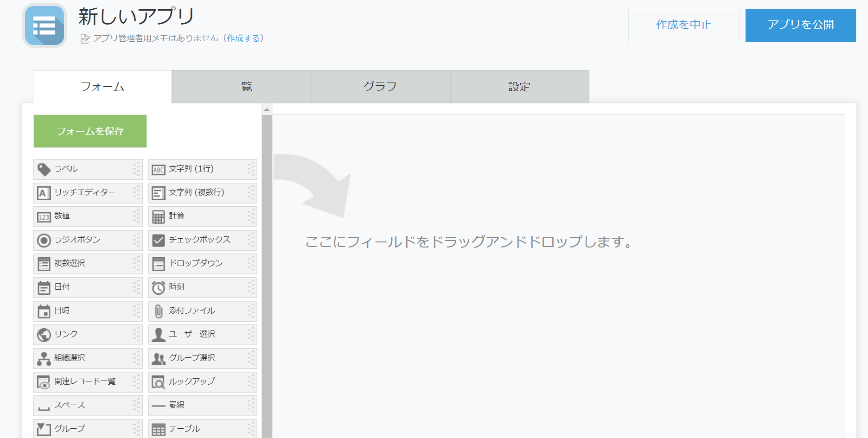Click the リッチエディター field label text
868x438 pixels.
(85, 192)
